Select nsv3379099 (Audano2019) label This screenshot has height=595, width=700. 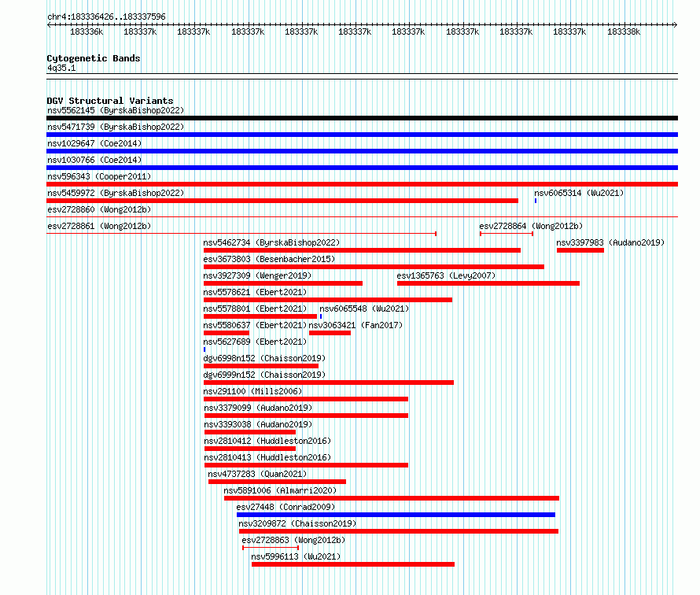pyautogui.click(x=258, y=408)
